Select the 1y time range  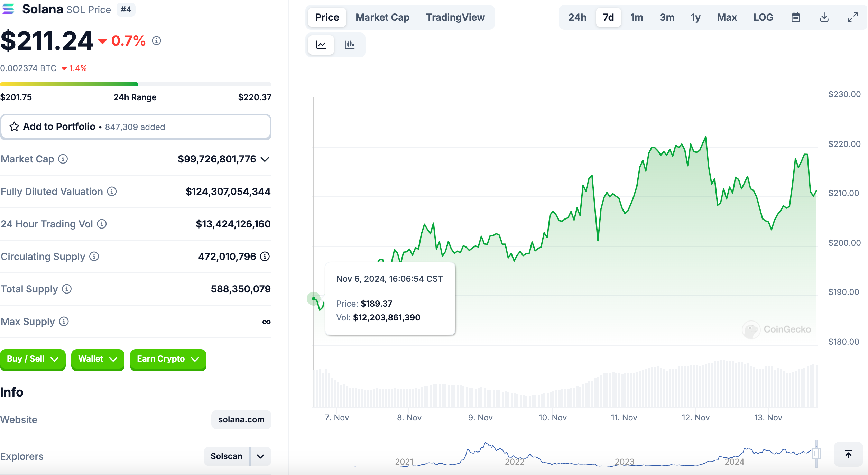click(695, 17)
